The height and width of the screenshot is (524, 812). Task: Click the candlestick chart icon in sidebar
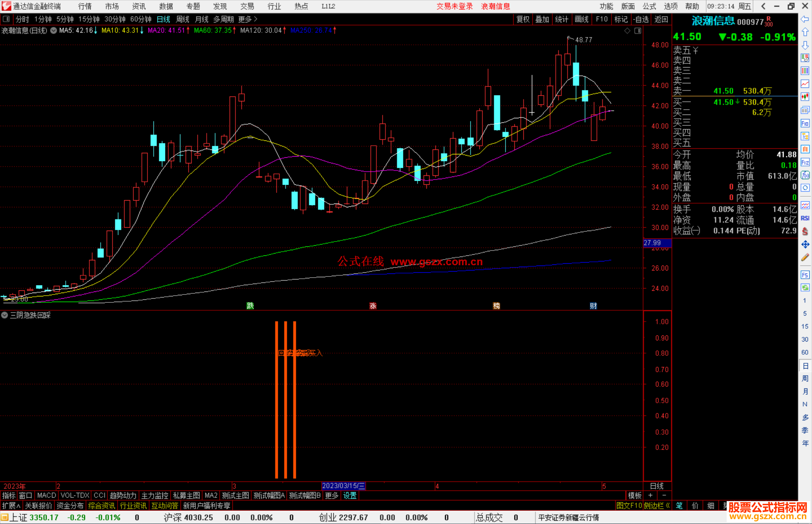804,97
